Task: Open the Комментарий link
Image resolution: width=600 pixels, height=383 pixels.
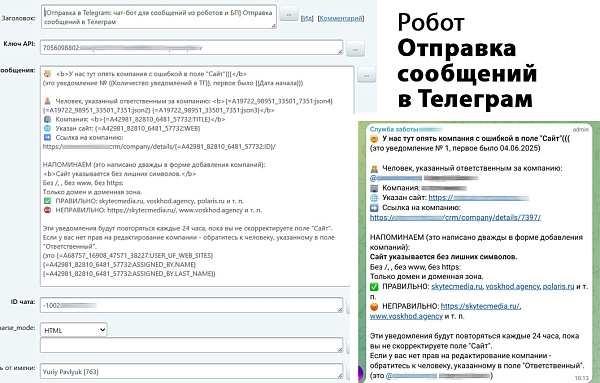Action: pos(341,18)
